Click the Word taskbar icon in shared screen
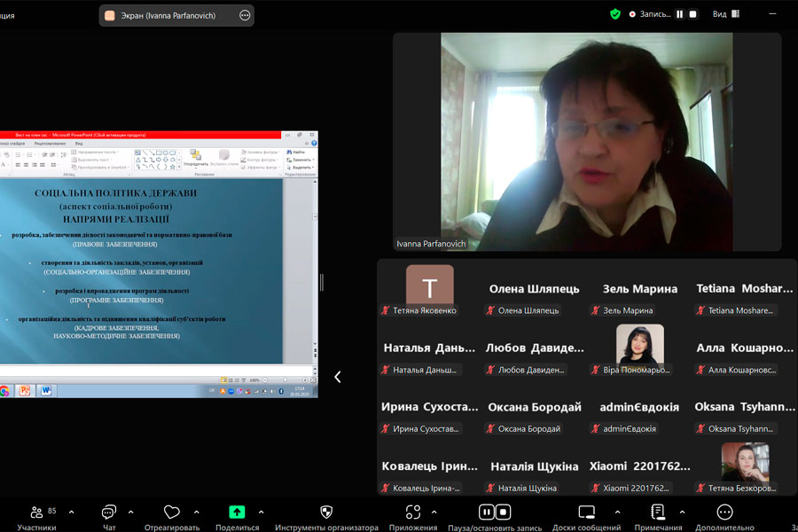Viewport: 798px width, 532px height. click(46, 390)
